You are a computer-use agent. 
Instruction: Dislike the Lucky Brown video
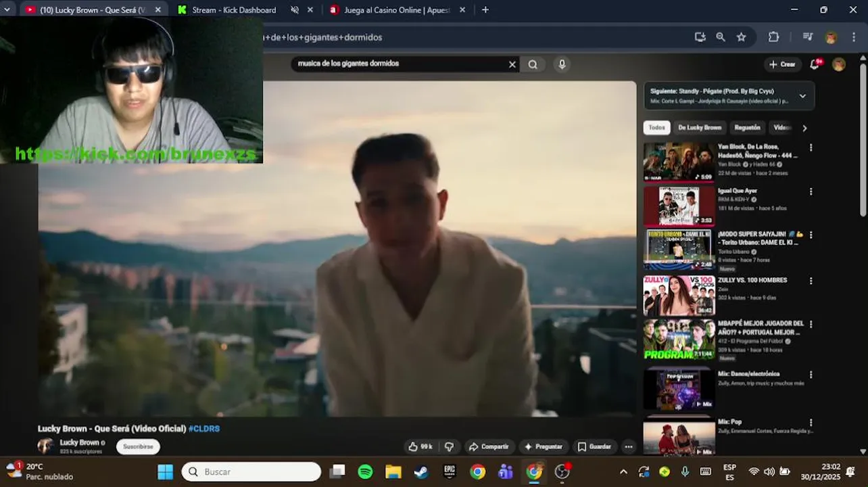click(449, 446)
